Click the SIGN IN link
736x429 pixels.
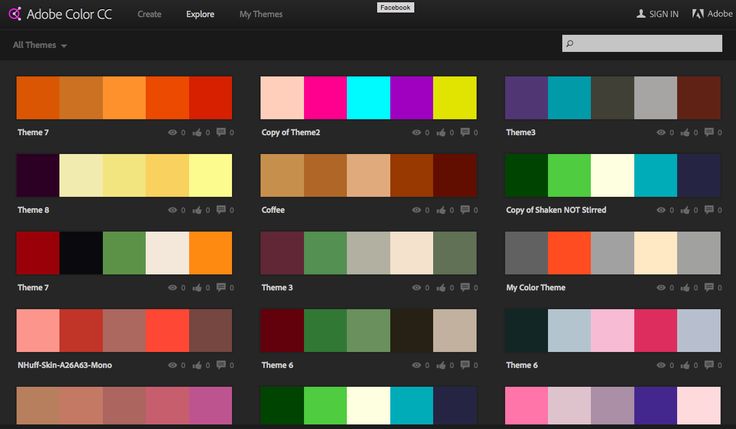[664, 15]
